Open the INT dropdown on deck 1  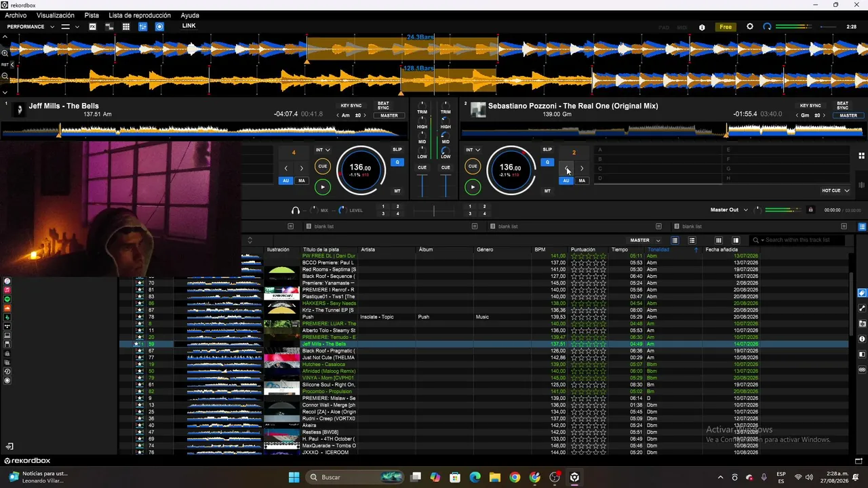(x=323, y=150)
